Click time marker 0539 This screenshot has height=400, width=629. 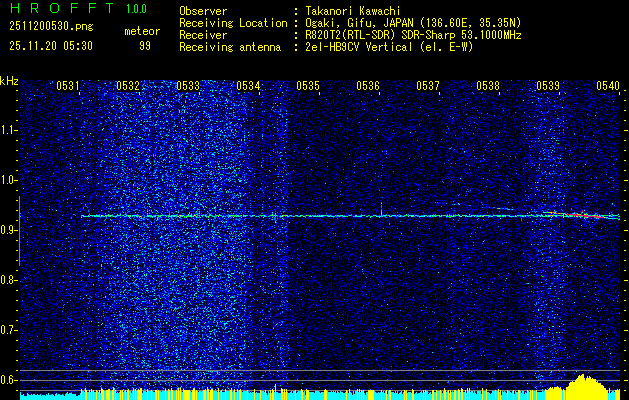click(548, 85)
